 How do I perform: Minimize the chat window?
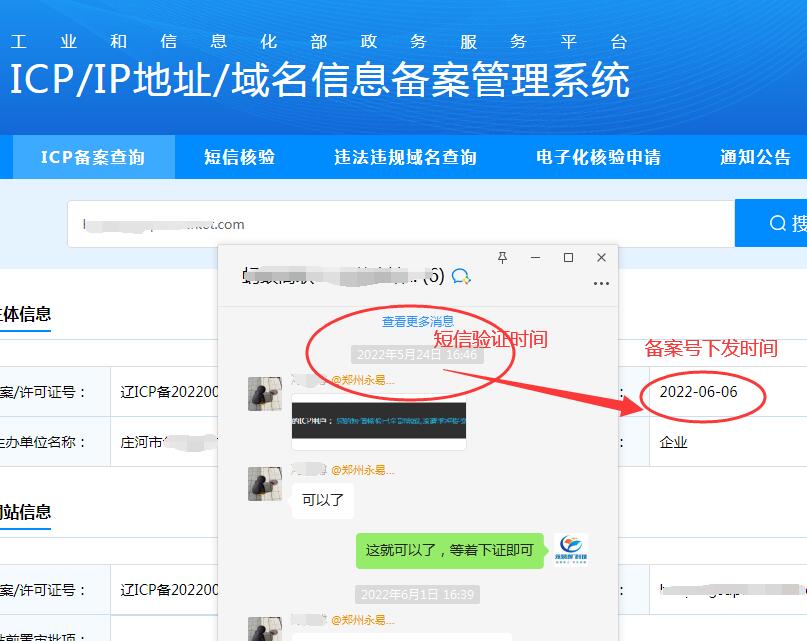pyautogui.click(x=535, y=258)
